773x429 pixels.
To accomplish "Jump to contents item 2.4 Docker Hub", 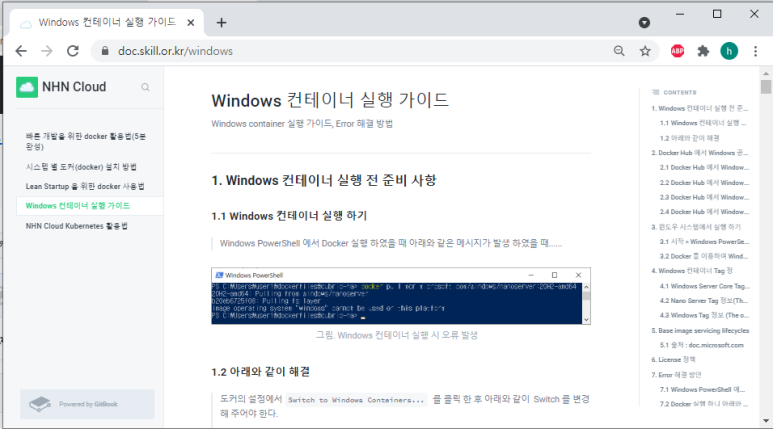I will (x=704, y=212).
